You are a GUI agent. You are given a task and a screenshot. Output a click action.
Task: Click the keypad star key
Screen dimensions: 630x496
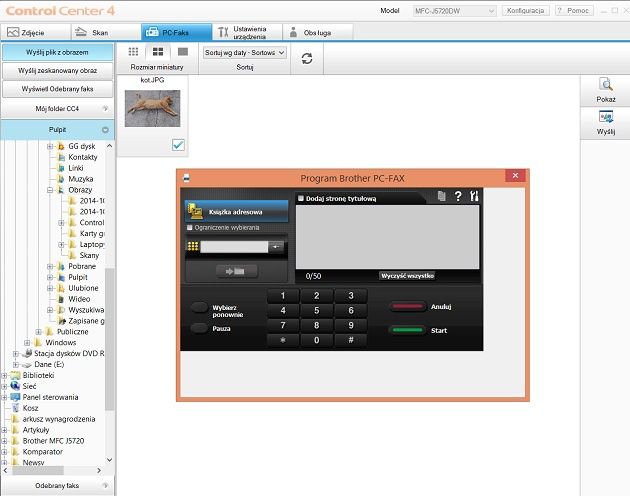pos(283,340)
